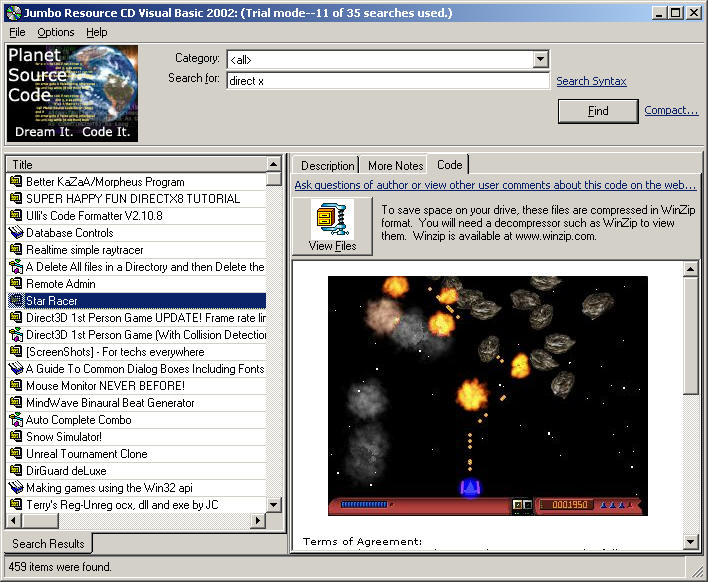The height and width of the screenshot is (582, 708).
Task: Click the results list horizontal scroll thumb
Action: click(40, 520)
